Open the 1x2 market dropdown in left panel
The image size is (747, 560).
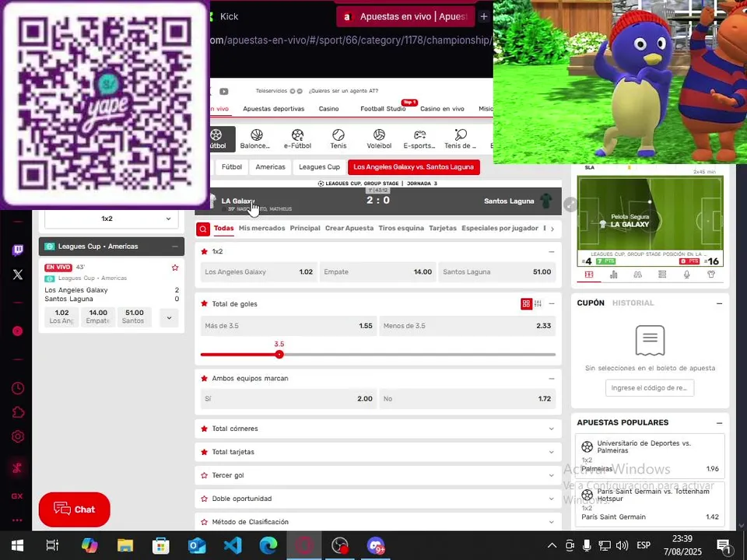(x=111, y=219)
